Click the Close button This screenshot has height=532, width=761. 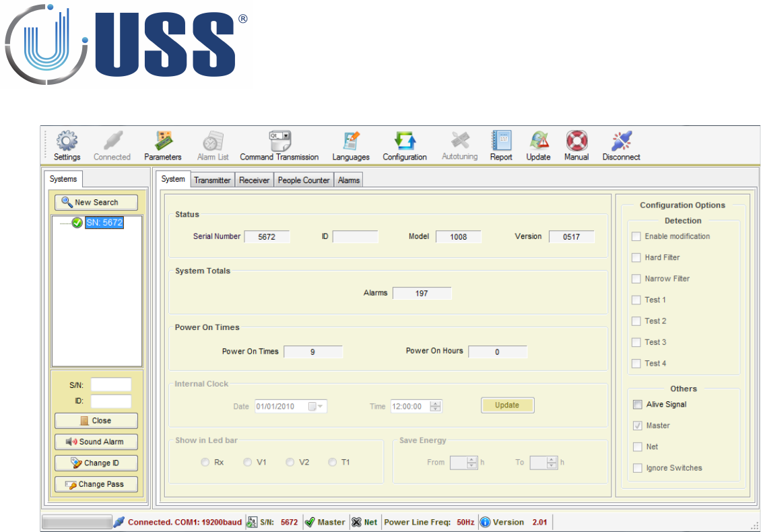click(x=96, y=421)
